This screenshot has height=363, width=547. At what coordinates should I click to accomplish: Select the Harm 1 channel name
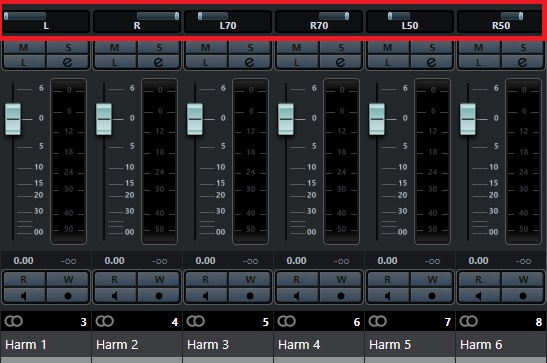(x=26, y=345)
